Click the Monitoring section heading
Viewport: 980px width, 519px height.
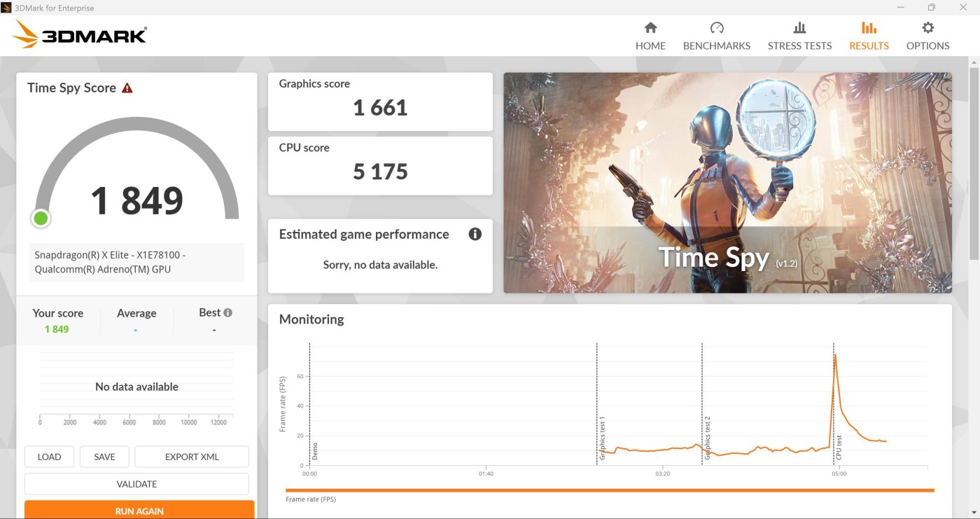pos(311,319)
